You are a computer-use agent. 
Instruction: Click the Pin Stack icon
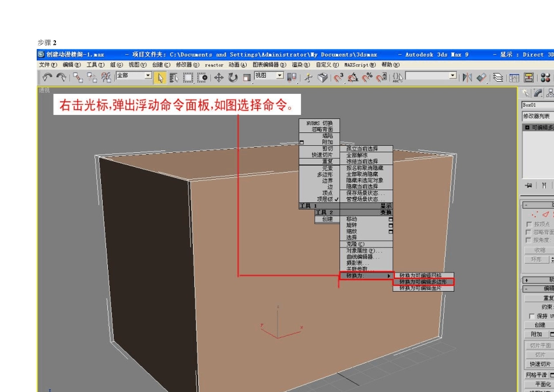528,185
